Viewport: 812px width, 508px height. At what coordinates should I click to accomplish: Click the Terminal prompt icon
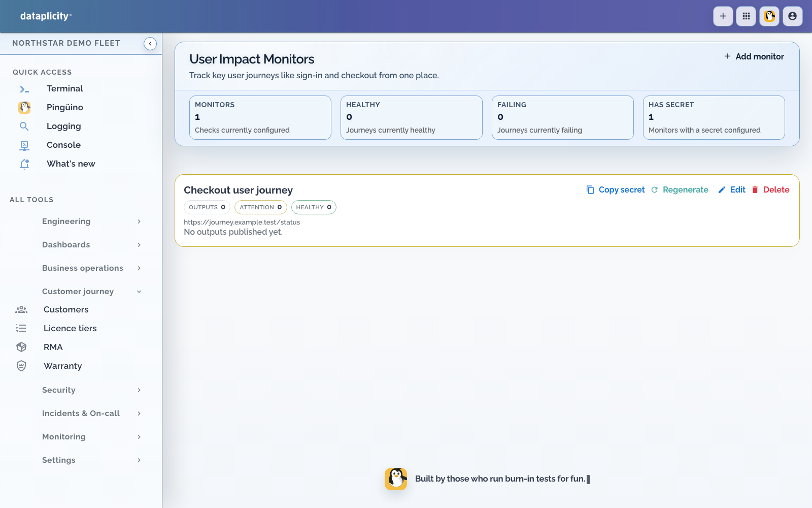click(24, 89)
